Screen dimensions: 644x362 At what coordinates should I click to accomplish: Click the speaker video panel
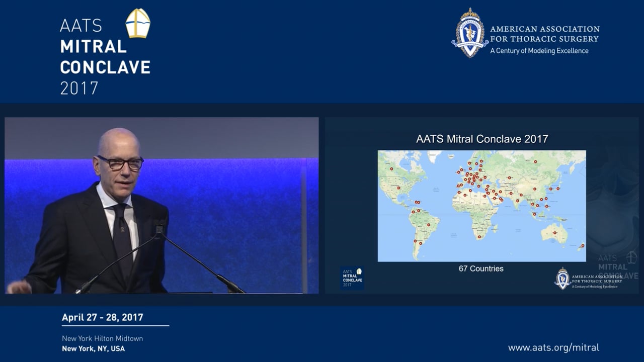[x=162, y=205]
